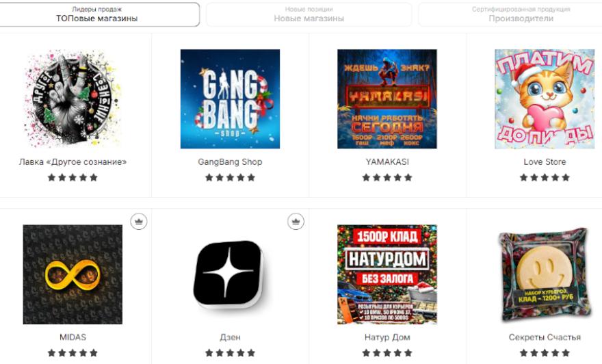
Task: Click the star rating under Секреты Счастья
Action: 545,353
